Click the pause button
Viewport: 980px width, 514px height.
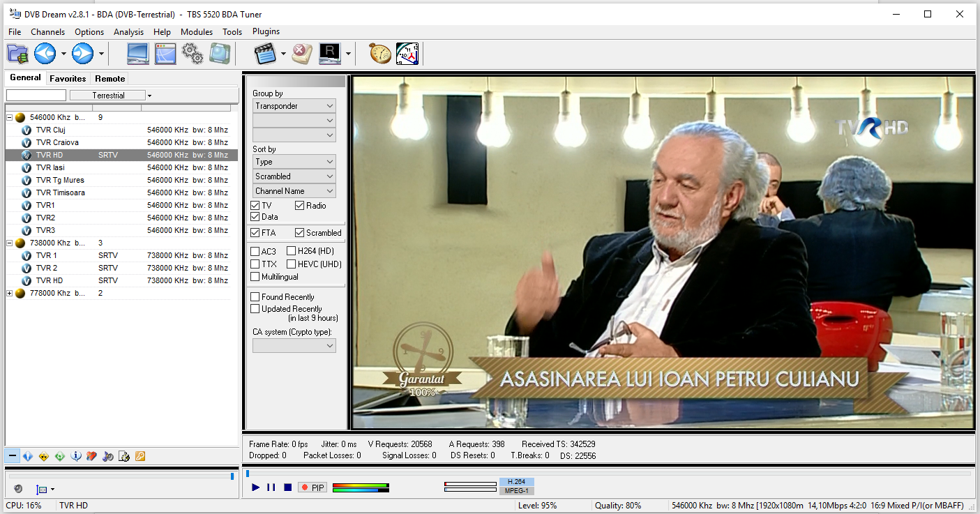pos(271,487)
